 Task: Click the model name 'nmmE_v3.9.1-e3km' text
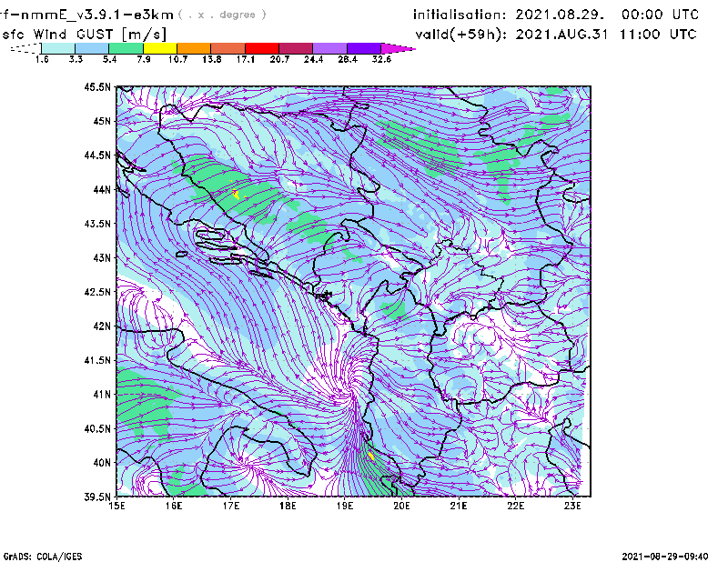tap(96, 15)
